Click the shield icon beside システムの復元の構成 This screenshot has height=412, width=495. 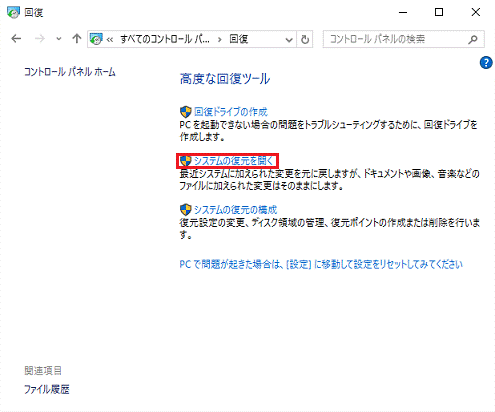coord(185,210)
